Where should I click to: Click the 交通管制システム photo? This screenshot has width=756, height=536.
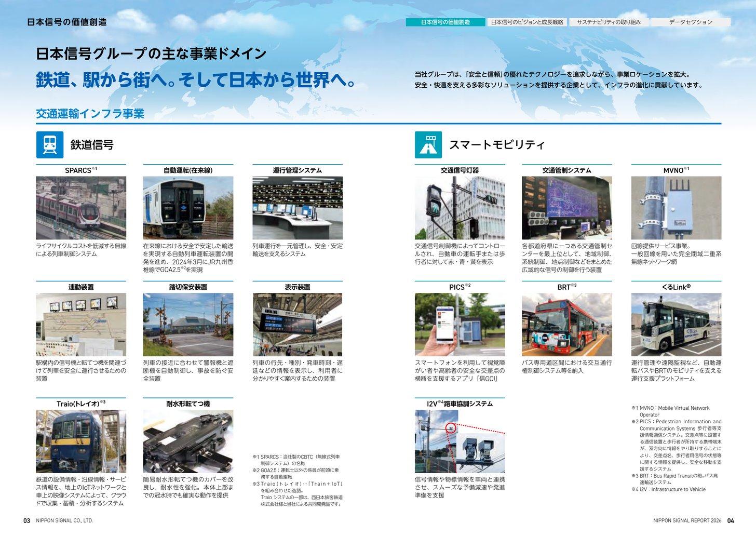[567, 208]
